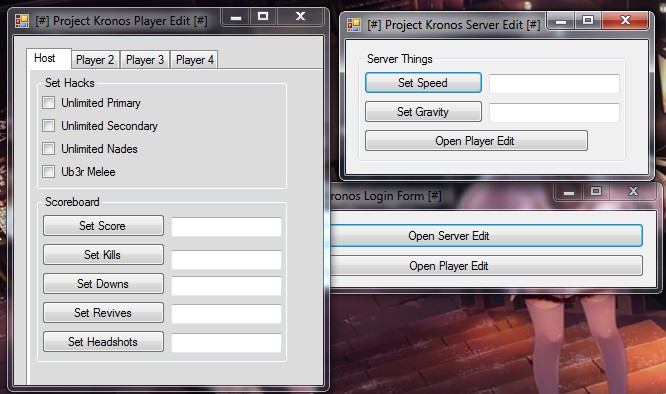Maximize the Server Edit window

pyautogui.click(x=588, y=20)
